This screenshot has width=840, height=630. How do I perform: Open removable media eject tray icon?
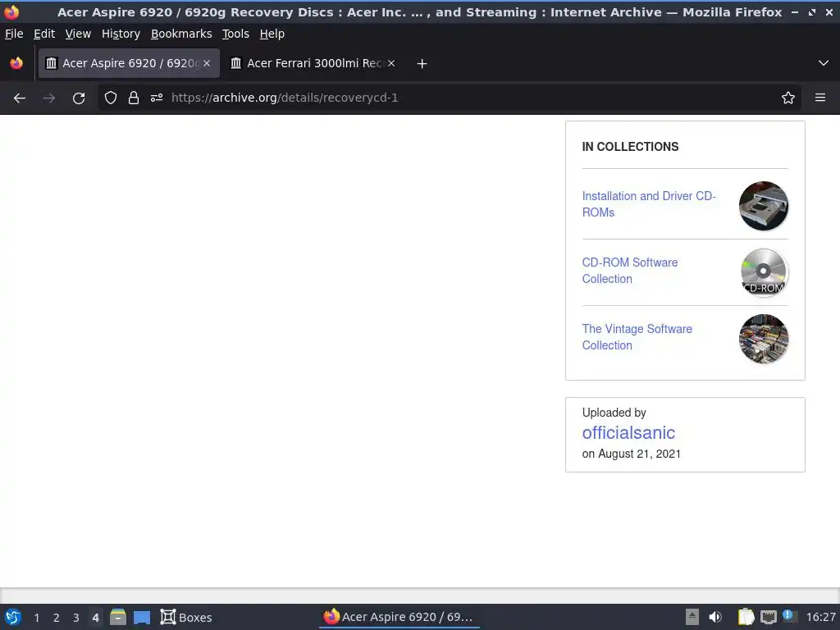point(692,617)
